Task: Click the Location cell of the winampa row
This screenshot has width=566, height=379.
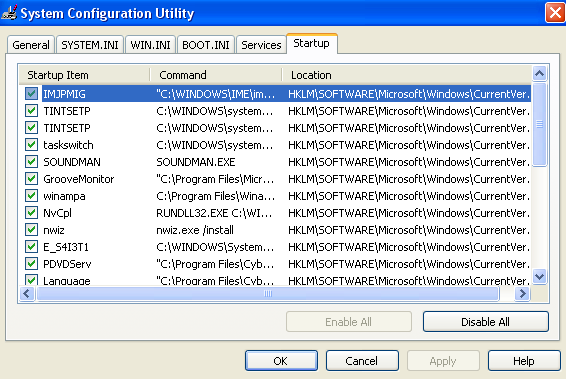Action: click(x=409, y=196)
